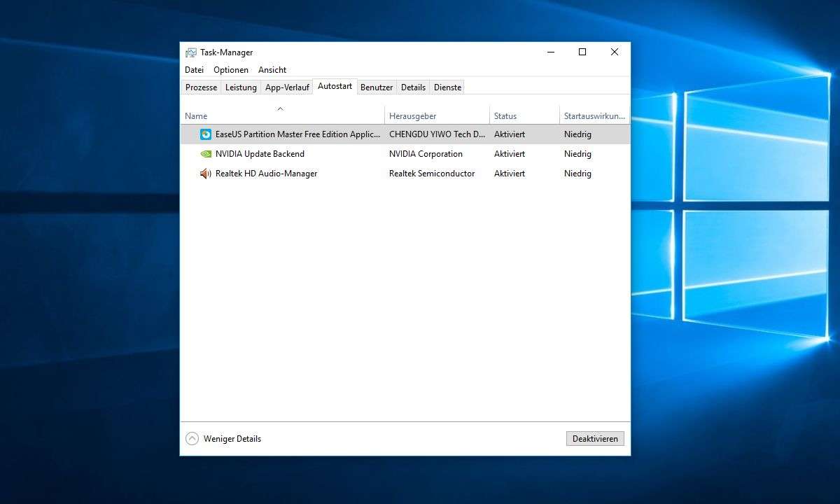
Task: Click the Weniger Details link text
Action: coord(232,439)
